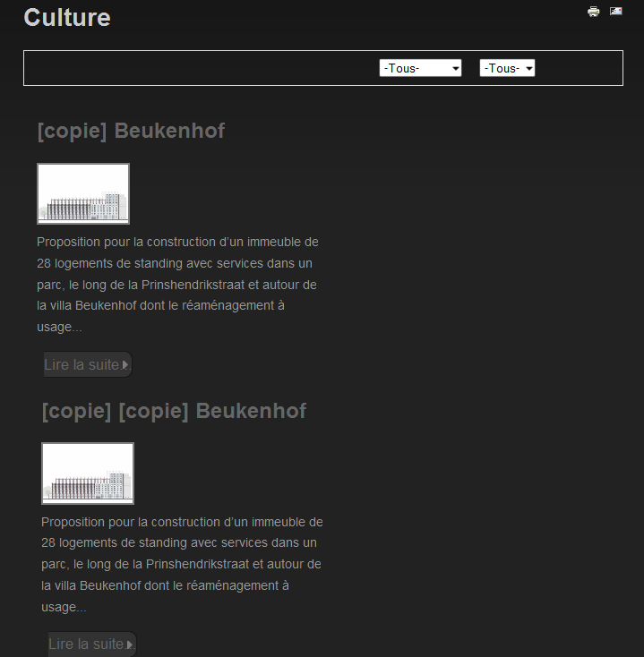Image resolution: width=644 pixels, height=657 pixels.
Task: Open the '[copie] [copie] Beukenhof' article title
Action: coord(174,411)
